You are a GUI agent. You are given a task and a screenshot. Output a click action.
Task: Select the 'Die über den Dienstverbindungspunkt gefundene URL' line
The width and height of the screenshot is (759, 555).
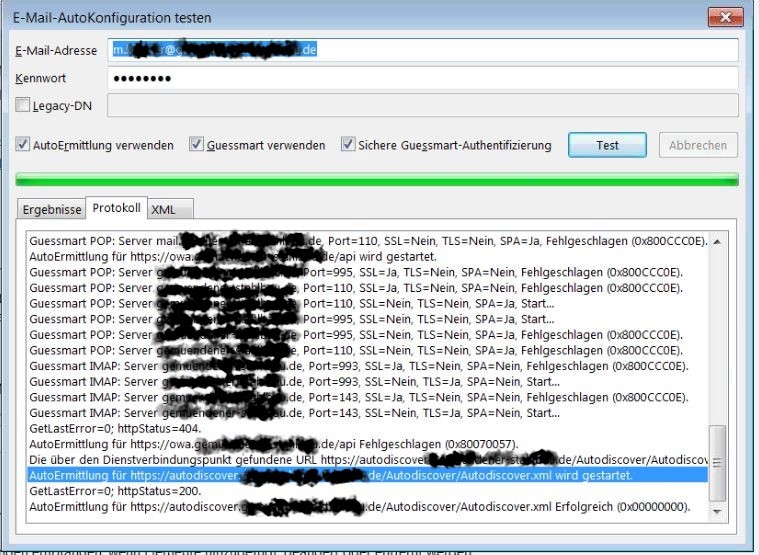point(368,460)
